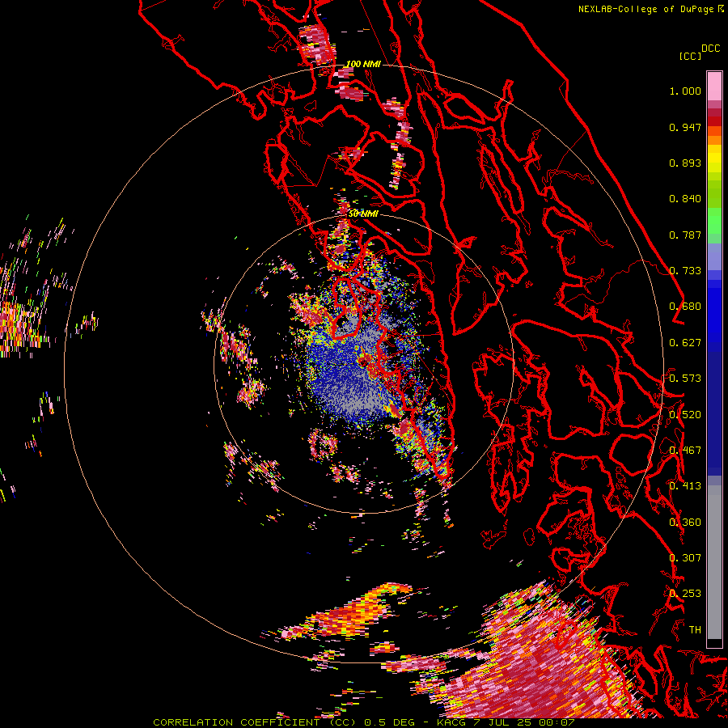Image resolution: width=728 pixels, height=728 pixels.
Task: Select the 0.787 scale value
Action: [x=685, y=235]
